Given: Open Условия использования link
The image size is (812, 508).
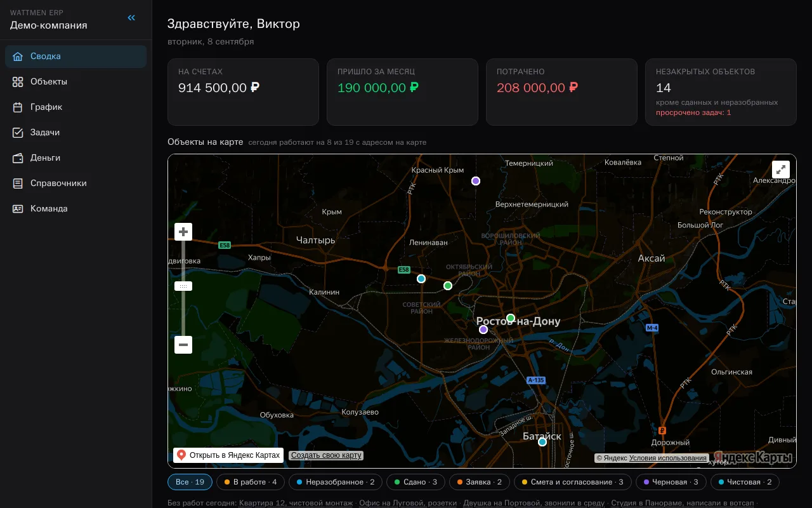Looking at the screenshot, I should click(668, 458).
